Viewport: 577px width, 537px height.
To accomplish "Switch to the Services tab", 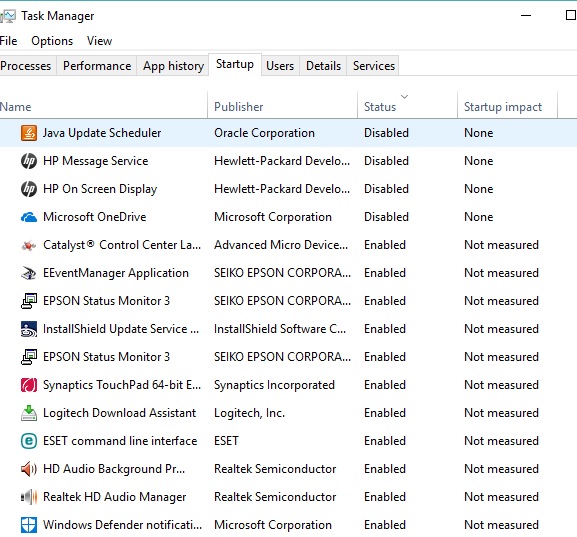I will (374, 66).
